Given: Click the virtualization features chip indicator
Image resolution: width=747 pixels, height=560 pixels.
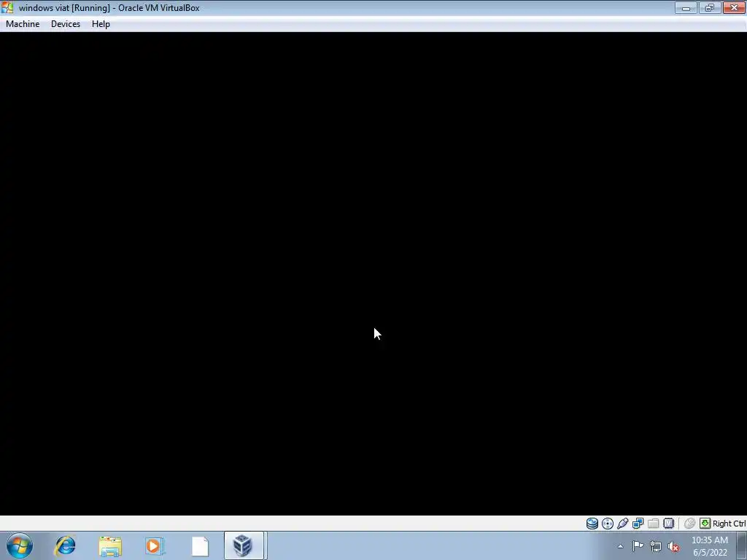Looking at the screenshot, I should [668, 524].
